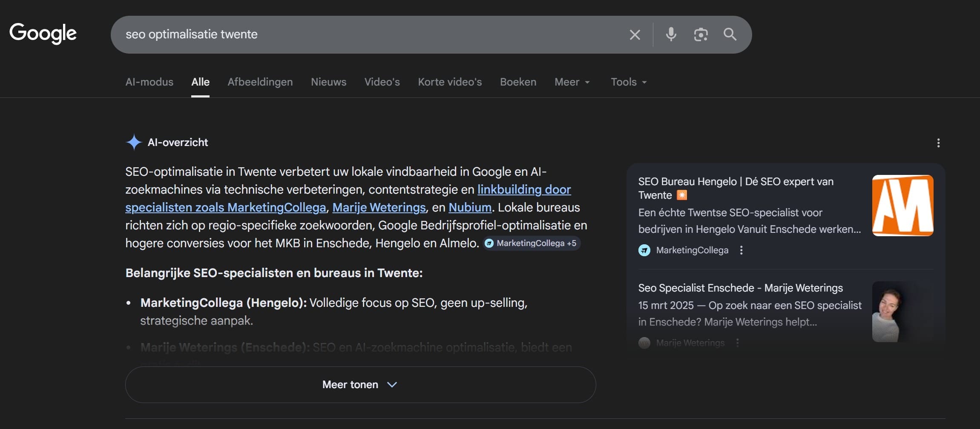Switch to AI-modus
The image size is (980, 429).
[x=149, y=82]
